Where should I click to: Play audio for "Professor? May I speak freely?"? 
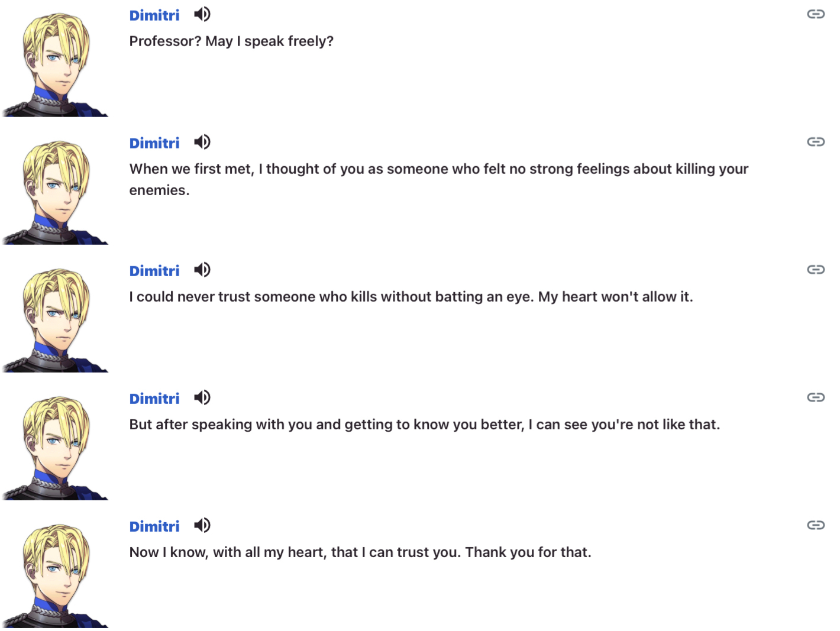point(202,14)
